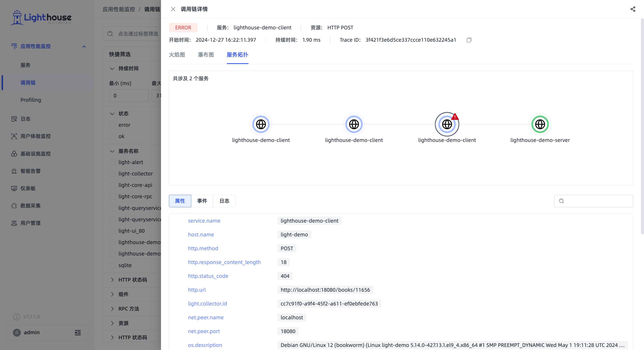Click the attributes search input field
Image resolution: width=644 pixels, height=350 pixels.
593,201
